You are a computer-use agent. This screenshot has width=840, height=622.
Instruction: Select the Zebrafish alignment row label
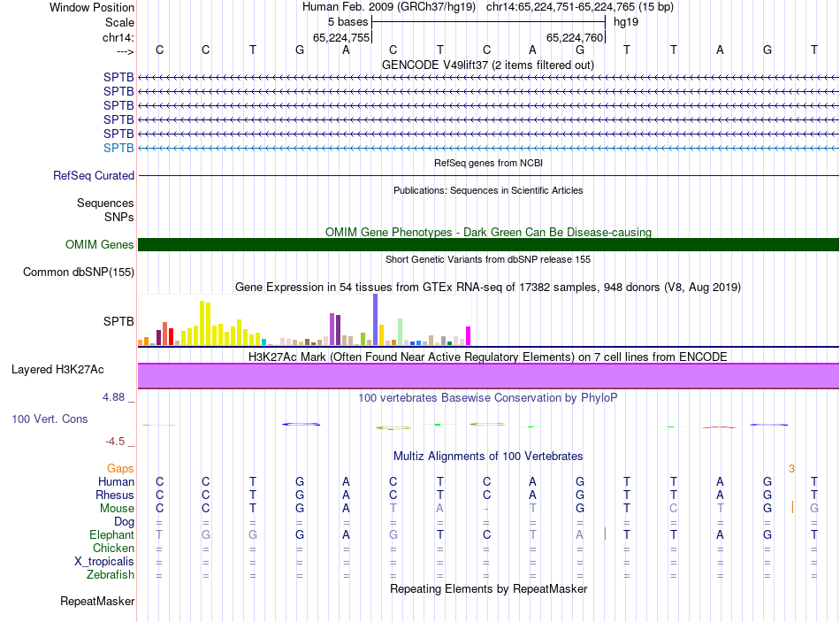point(111,574)
